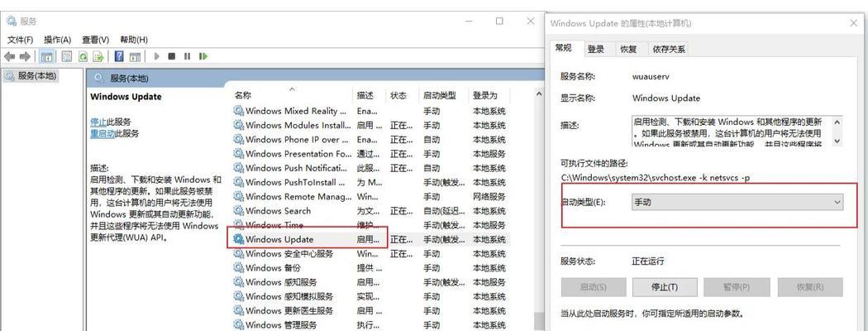868x331 pixels.
Task: Click gear icon of Windows Search row
Action: (239, 211)
